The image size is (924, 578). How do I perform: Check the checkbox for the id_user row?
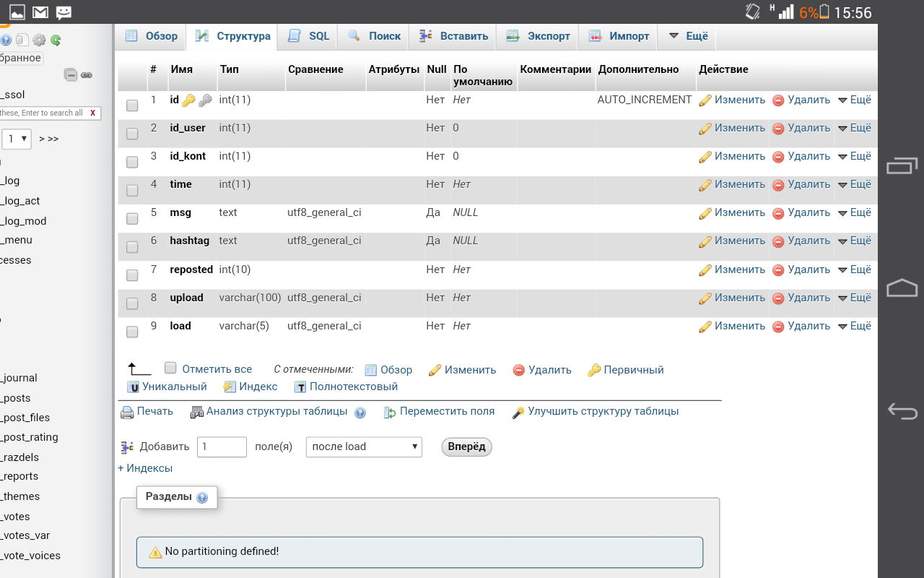point(132,134)
